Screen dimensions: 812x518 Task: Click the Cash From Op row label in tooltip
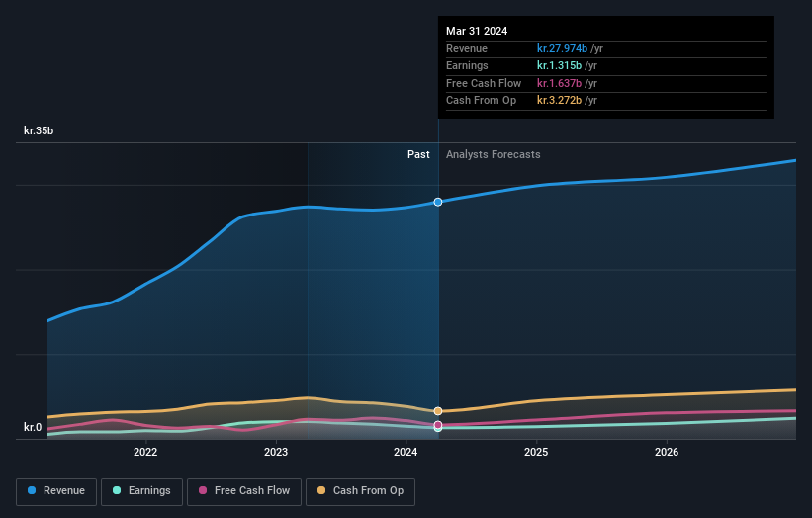[481, 101]
